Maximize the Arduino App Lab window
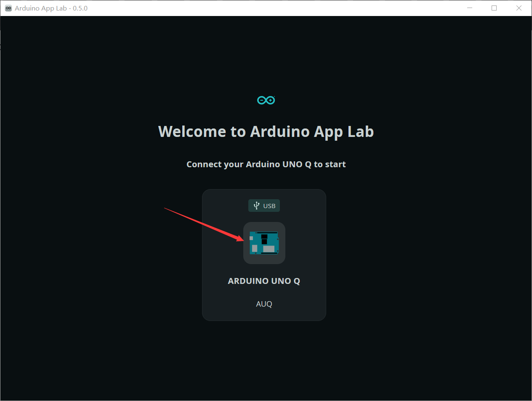This screenshot has height=401, width=532. coord(494,8)
